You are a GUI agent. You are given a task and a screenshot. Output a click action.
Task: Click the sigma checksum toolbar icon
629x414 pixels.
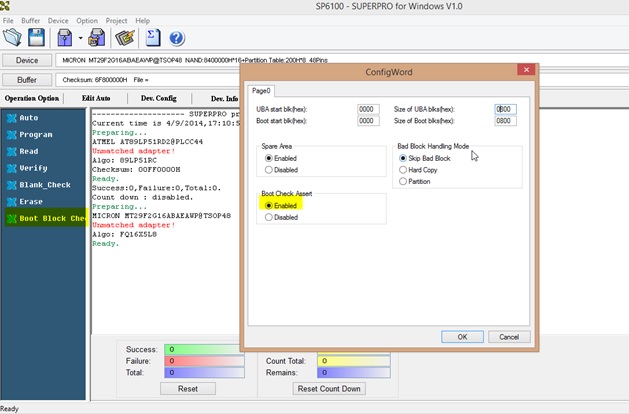point(153,38)
